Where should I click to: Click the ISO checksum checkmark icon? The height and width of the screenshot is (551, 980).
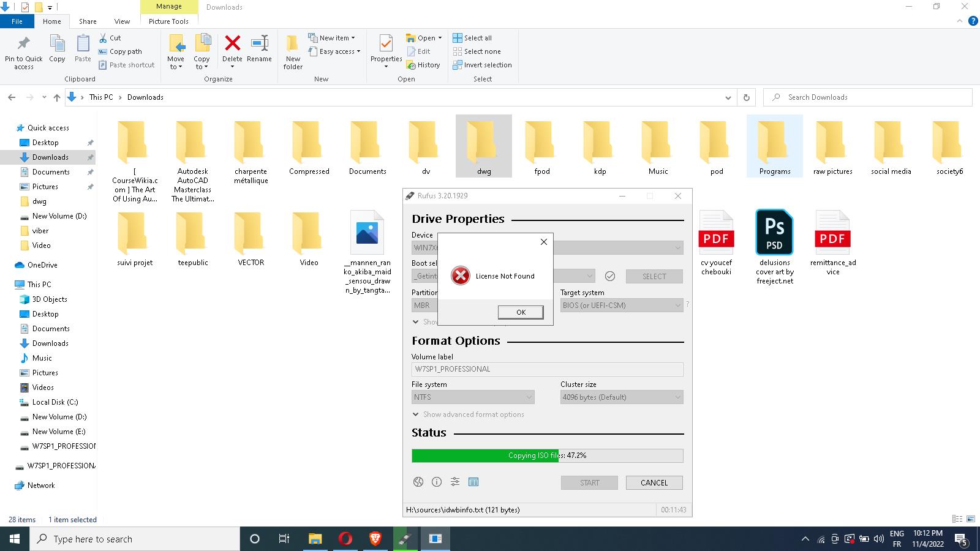pos(609,276)
